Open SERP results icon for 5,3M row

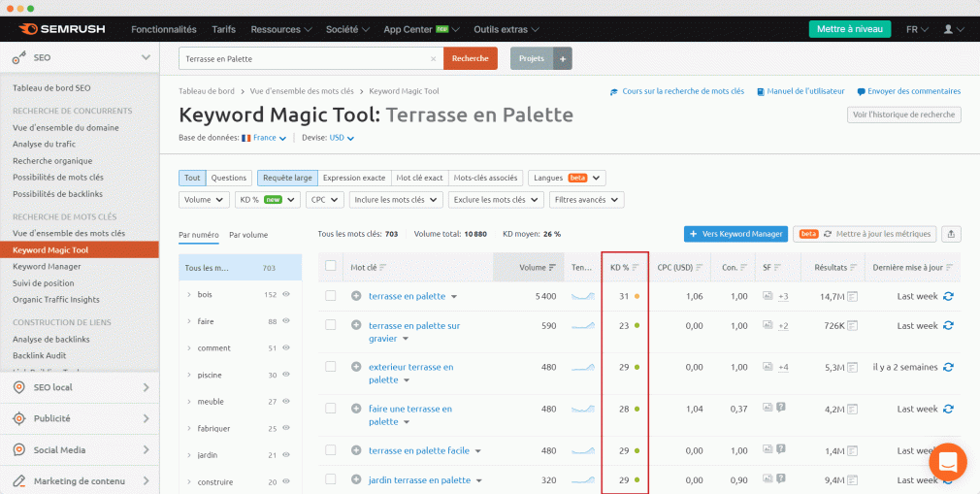pyautogui.click(x=852, y=367)
